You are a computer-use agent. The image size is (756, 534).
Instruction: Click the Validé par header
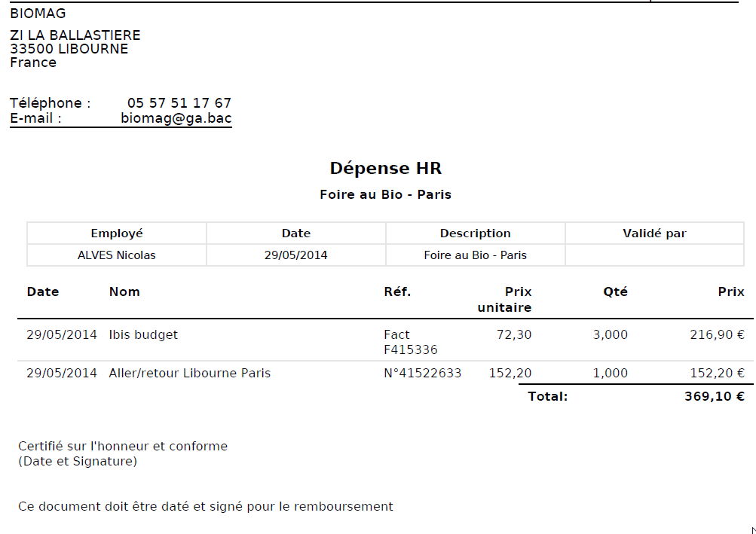tap(654, 233)
